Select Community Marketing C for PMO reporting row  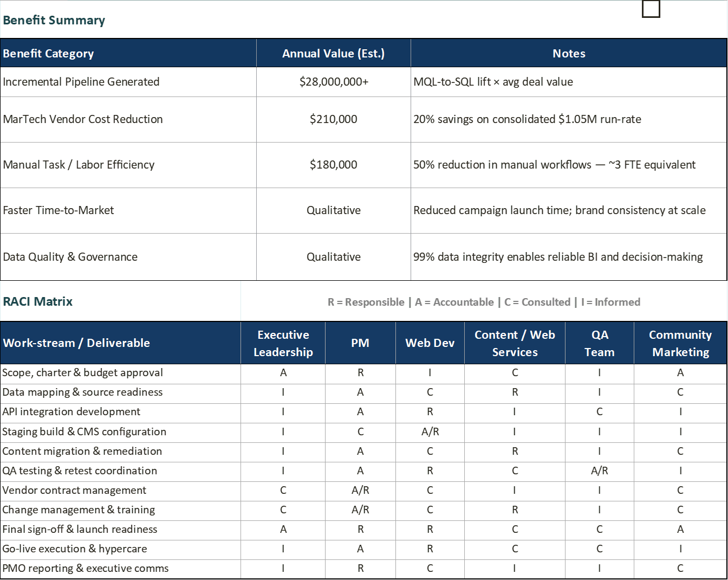pos(680,569)
